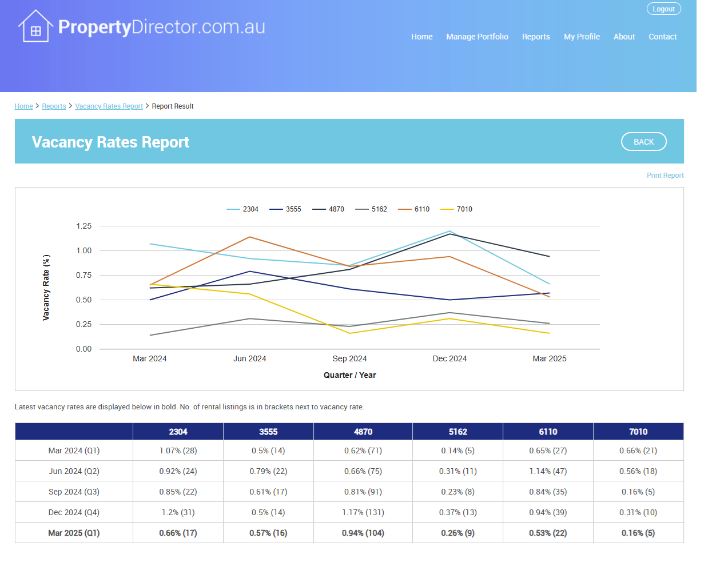Select the Jun 2024 (Q2) row label
The image size is (728, 562).
[74, 471]
